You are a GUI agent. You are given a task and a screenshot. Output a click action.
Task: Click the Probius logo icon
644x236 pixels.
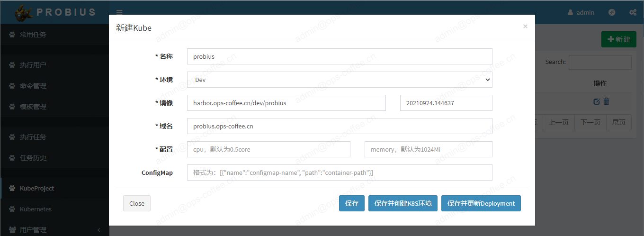(23, 12)
